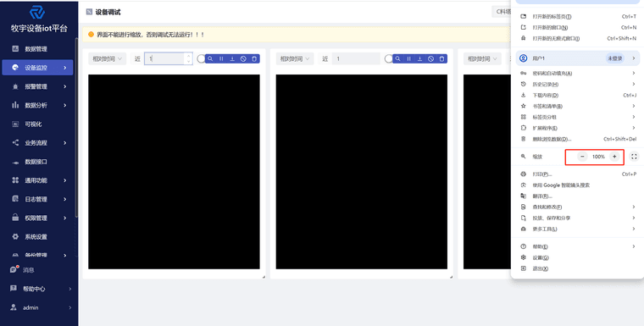
Task: Expand the 权限管理 sidebar menu
Action: (x=38, y=218)
